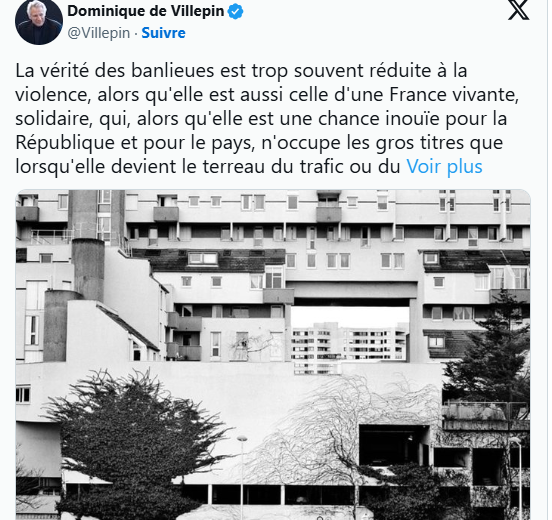Click the dark square garage opening in photo
The height and width of the screenshot is (520, 552).
394,445
